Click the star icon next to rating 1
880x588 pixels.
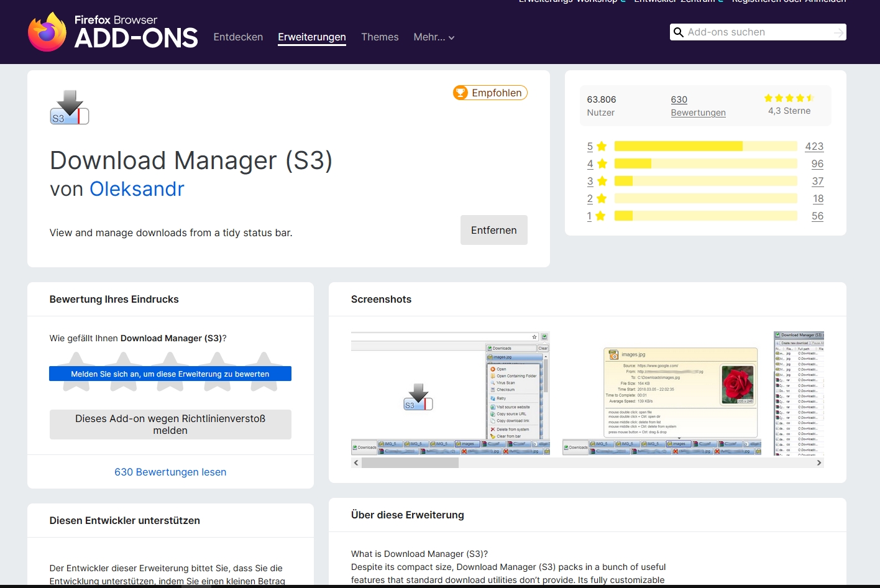coord(600,216)
